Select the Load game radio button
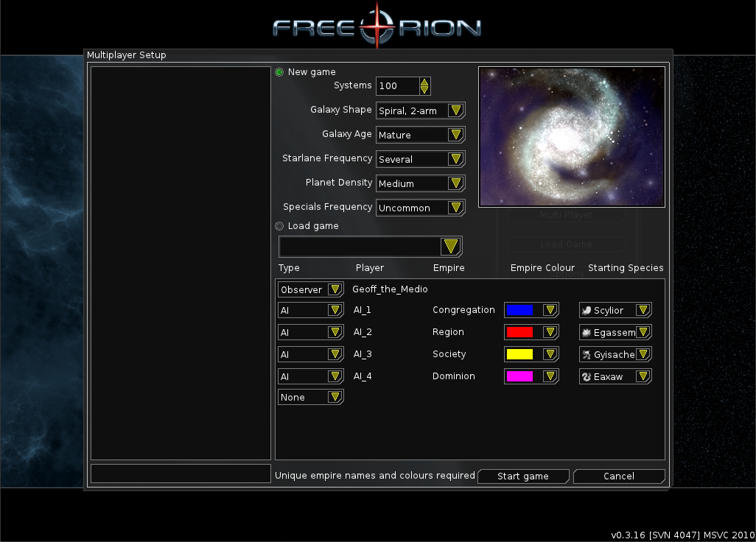756x542 pixels. (279, 226)
